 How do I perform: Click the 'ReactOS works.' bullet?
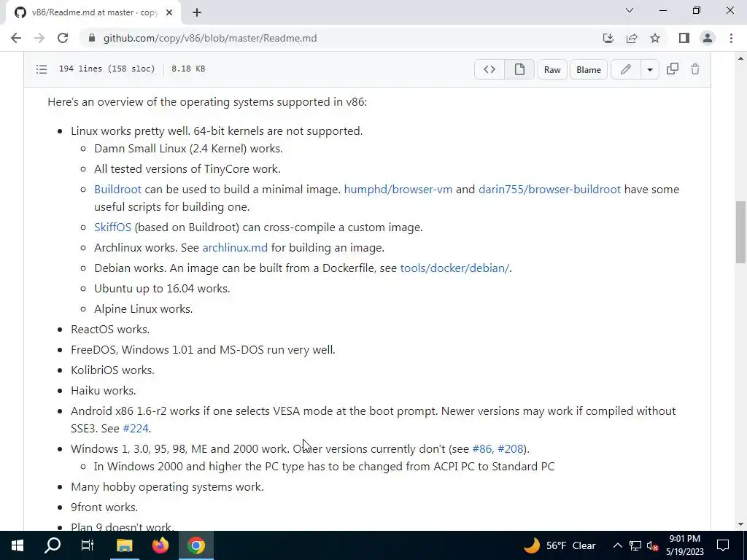(110, 330)
